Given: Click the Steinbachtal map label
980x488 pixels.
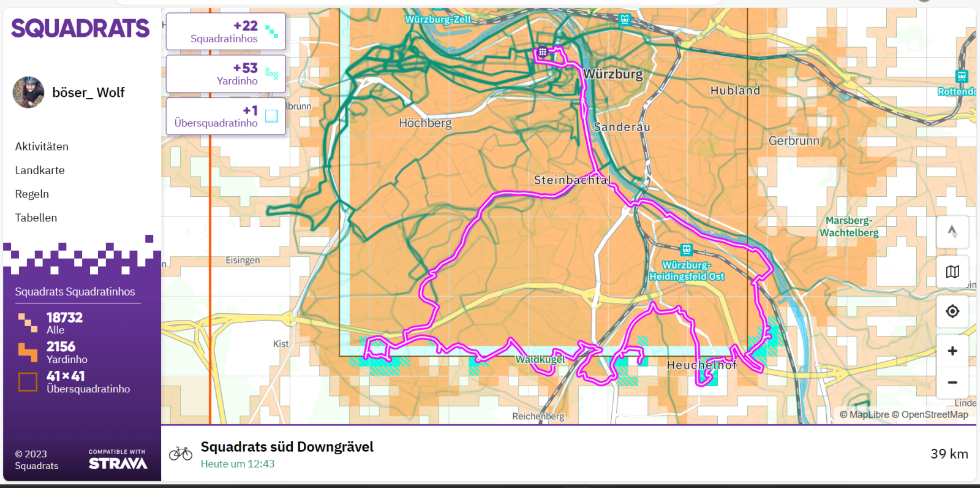Looking at the screenshot, I should pos(572,180).
